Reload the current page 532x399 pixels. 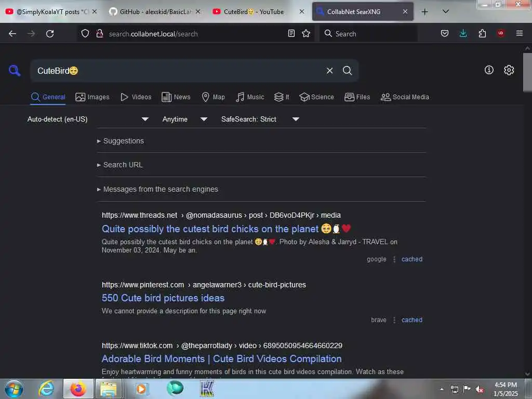[50, 34]
